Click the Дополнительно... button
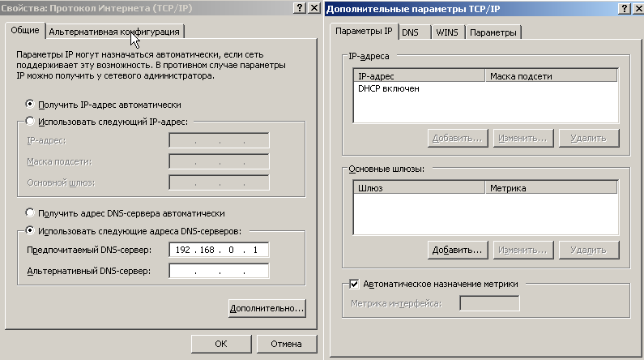The width and height of the screenshot is (644, 360). (267, 308)
